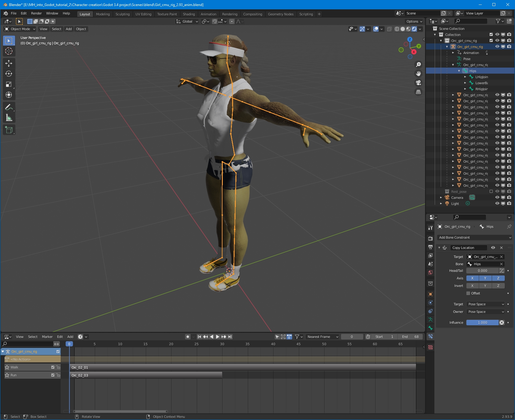Open Nearest Frame dropdown in timeline
Viewport: 515px width, 420px height.
[322, 337]
